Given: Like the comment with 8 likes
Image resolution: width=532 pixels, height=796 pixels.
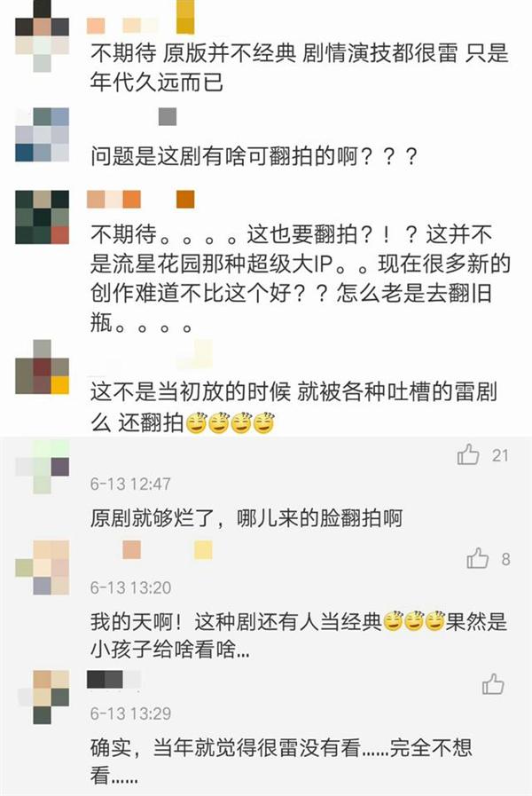Looking at the screenshot, I should [477, 558].
